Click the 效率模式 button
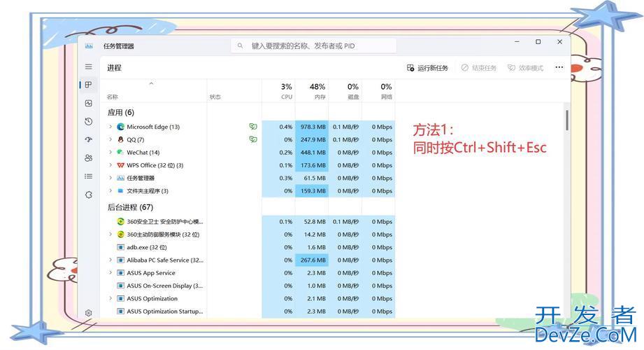The height and width of the screenshot is (350, 644). point(525,68)
